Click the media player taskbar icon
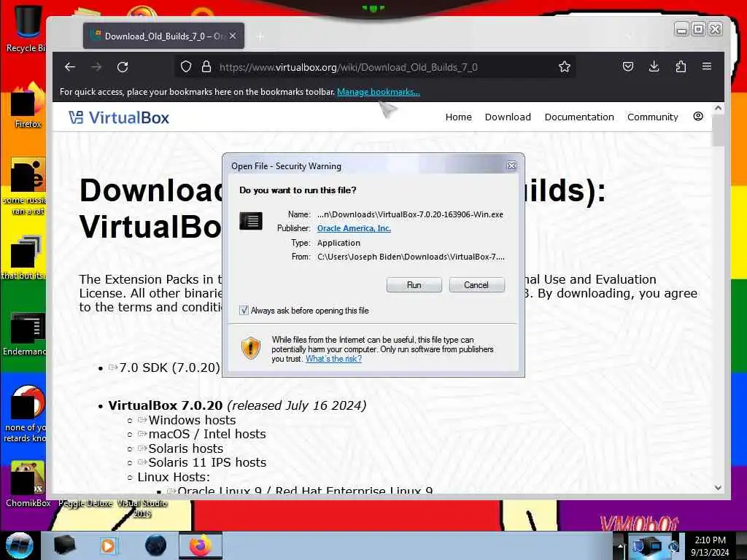Image resolution: width=747 pixels, height=560 pixels. point(109,545)
